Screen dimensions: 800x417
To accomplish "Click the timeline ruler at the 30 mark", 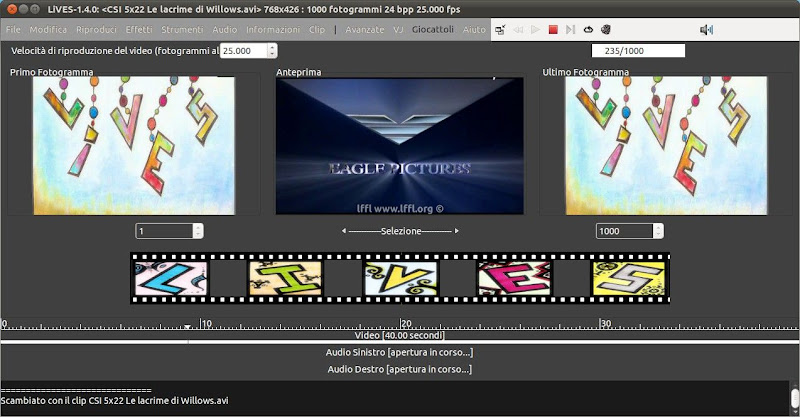I will point(605,323).
